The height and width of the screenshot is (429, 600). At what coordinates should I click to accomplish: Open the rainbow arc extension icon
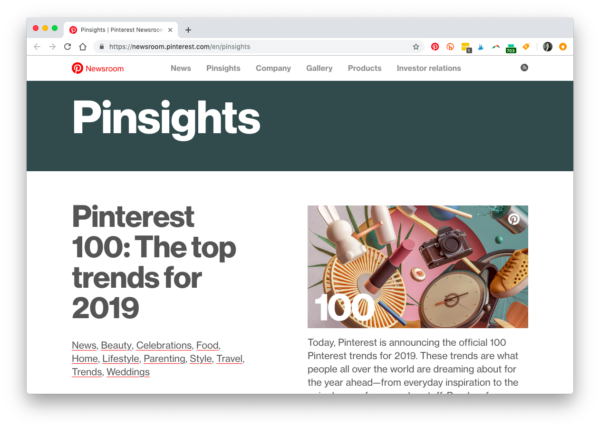coord(496,47)
